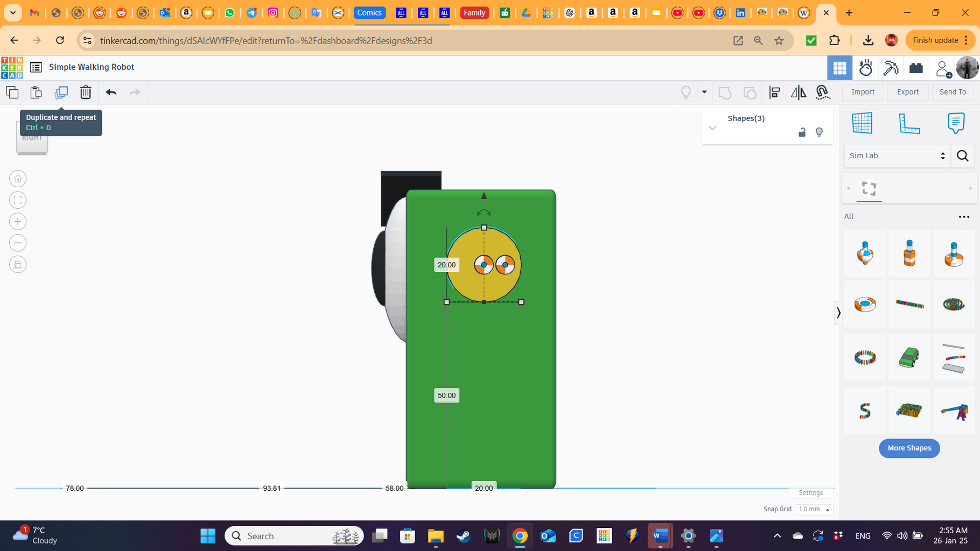Click Fit all in view button
Viewport: 980px width, 551px height.
(18, 200)
